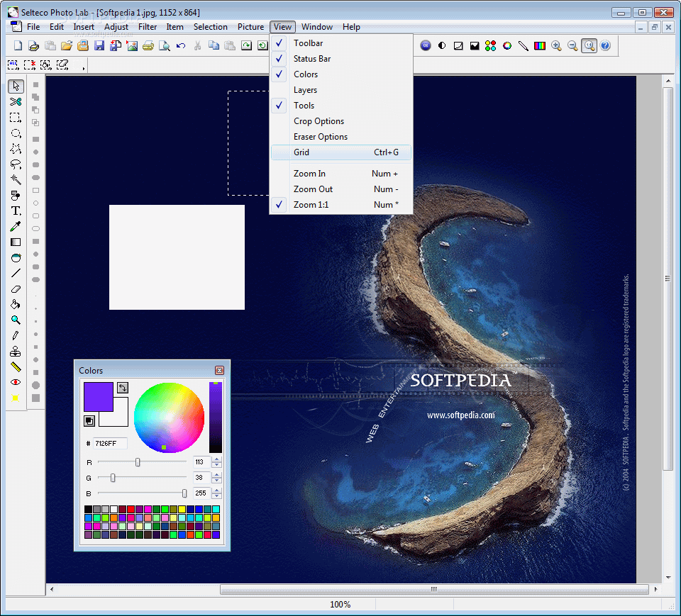Select the pencil tool
This screenshot has width=681, height=616.
point(16,335)
